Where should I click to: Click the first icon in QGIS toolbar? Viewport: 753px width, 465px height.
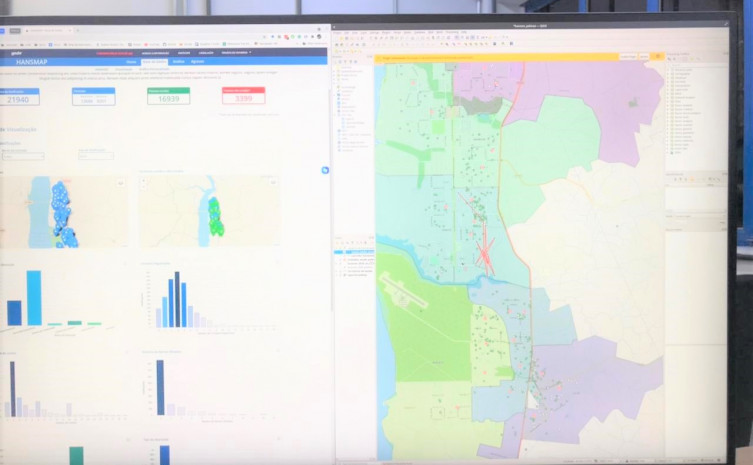[338, 40]
